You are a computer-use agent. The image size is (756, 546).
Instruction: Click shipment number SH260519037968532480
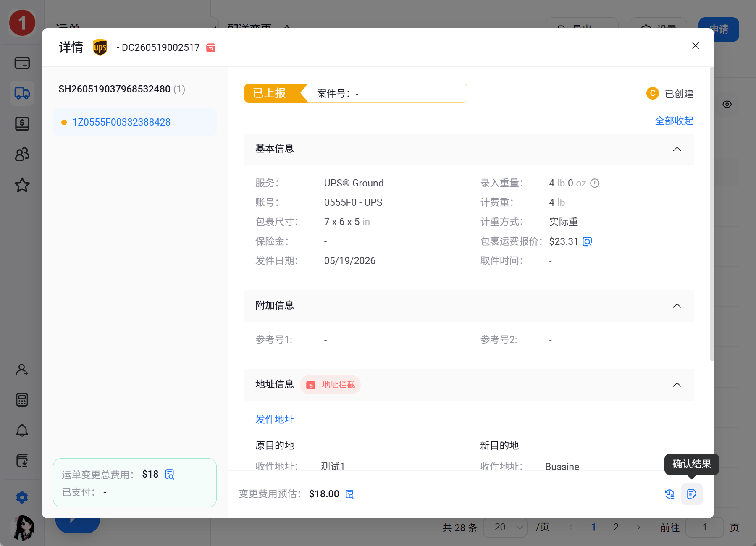114,89
